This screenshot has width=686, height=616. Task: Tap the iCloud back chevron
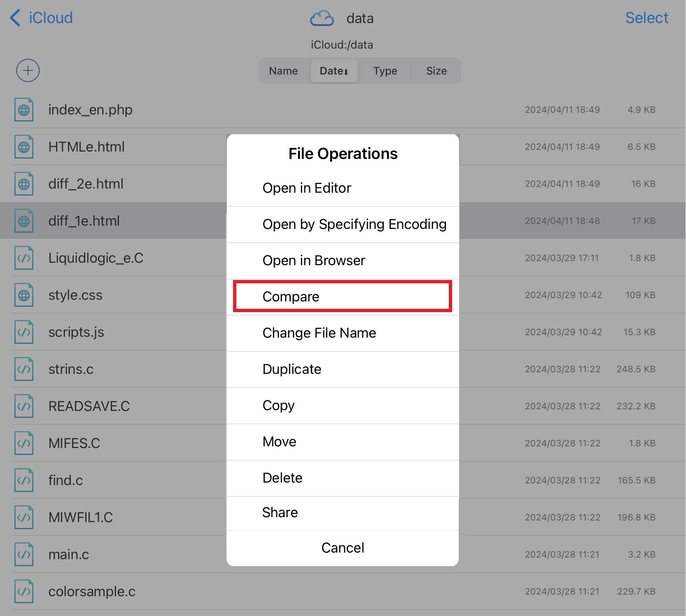[15, 18]
